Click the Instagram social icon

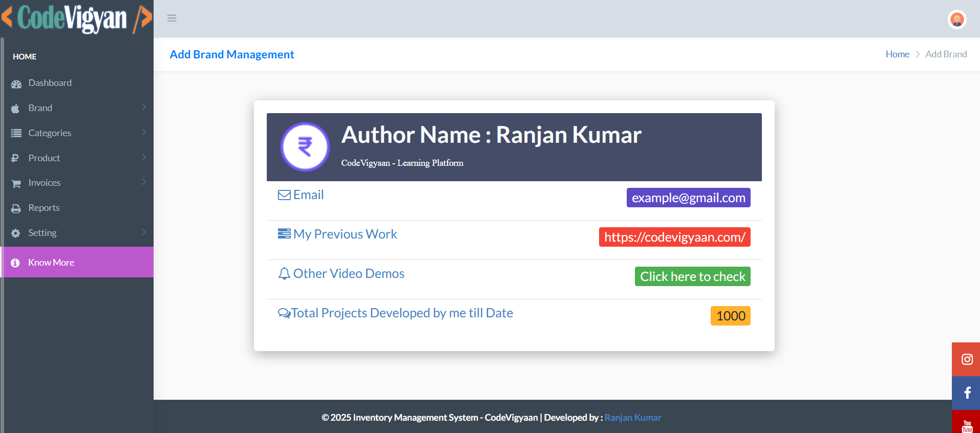click(966, 359)
